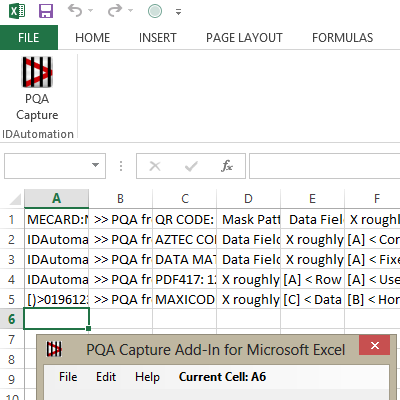
Task: Open the undo history dropdown arrow
Action: point(90,11)
